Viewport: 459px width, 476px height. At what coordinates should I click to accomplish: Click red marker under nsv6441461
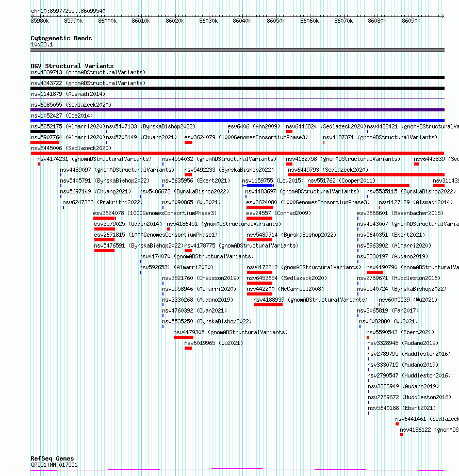(x=397, y=424)
